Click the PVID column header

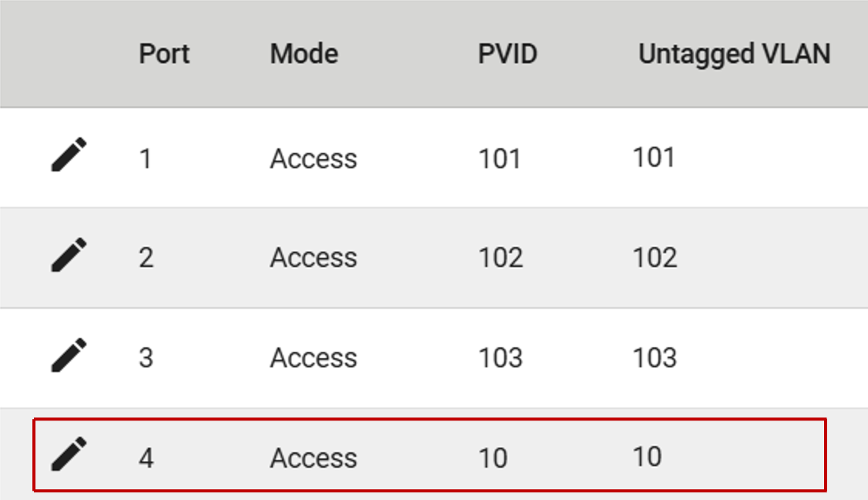click(507, 54)
